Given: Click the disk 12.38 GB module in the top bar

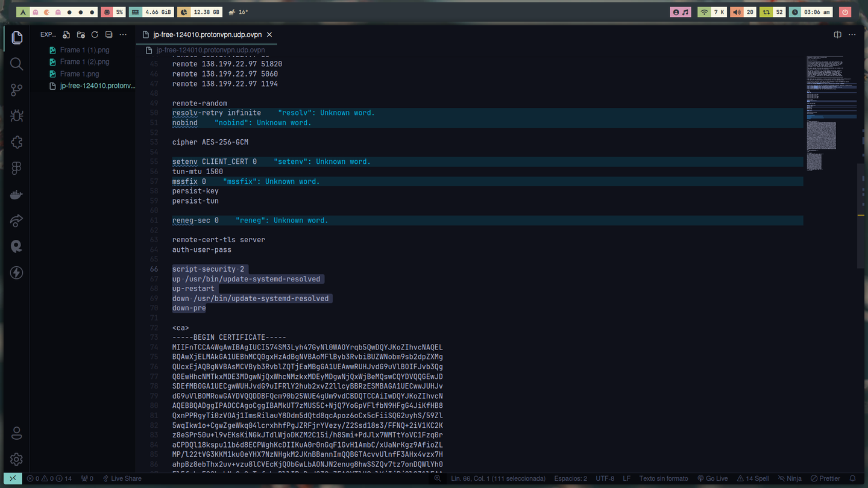Looking at the screenshot, I should 199,12.
